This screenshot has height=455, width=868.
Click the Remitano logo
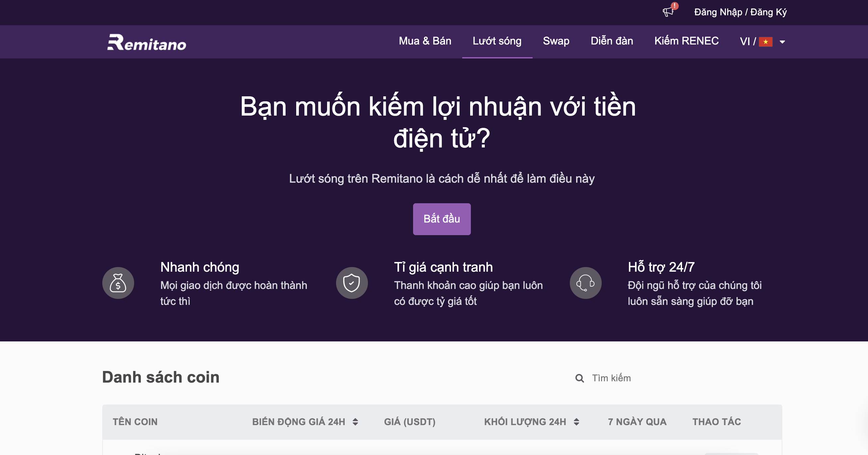click(146, 43)
